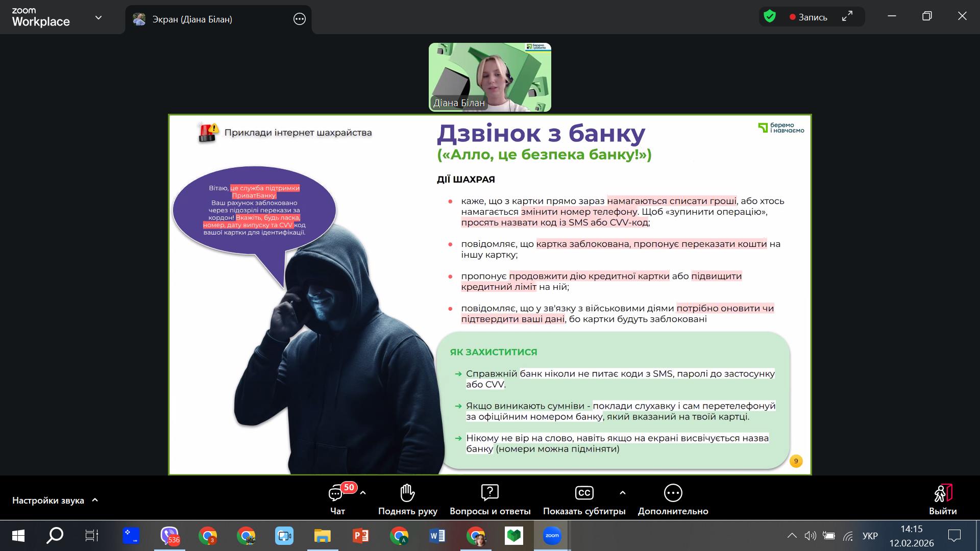Enter full screen view with the arrows icon
The height and width of the screenshot is (551, 980).
tap(847, 17)
